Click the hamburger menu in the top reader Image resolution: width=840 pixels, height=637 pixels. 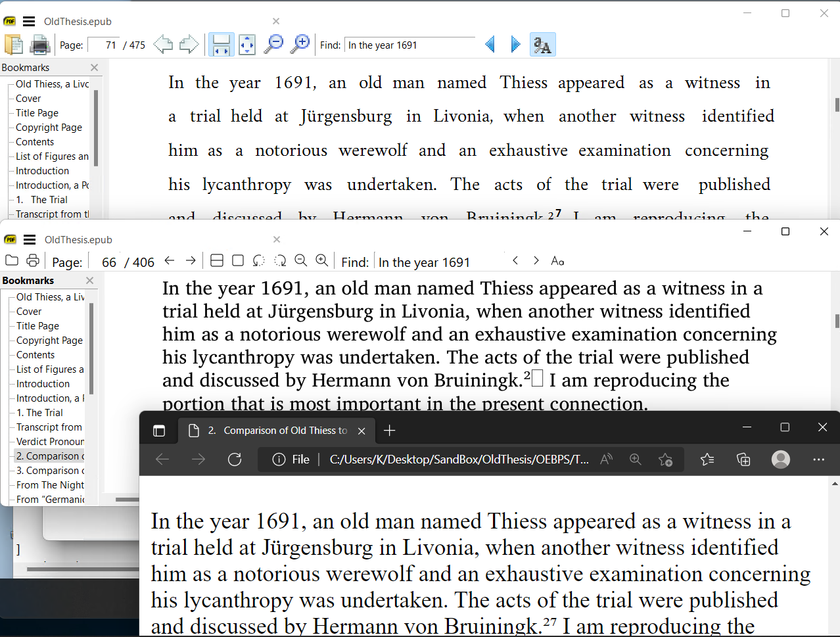(x=29, y=20)
